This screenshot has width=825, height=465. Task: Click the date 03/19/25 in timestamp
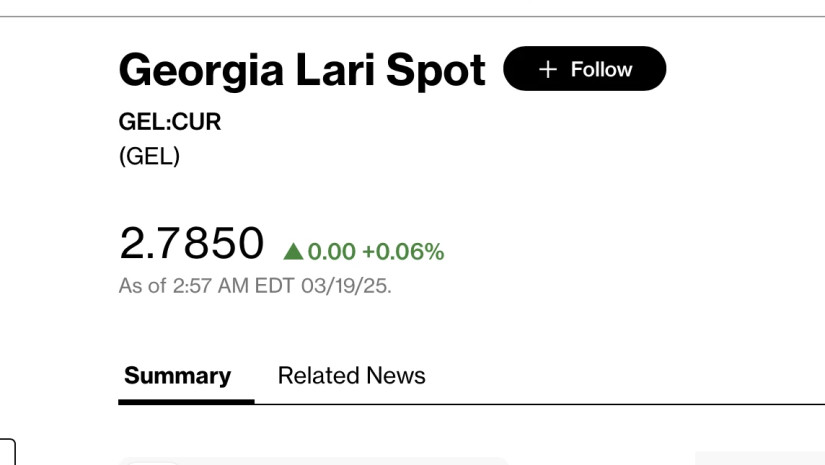[346, 286]
